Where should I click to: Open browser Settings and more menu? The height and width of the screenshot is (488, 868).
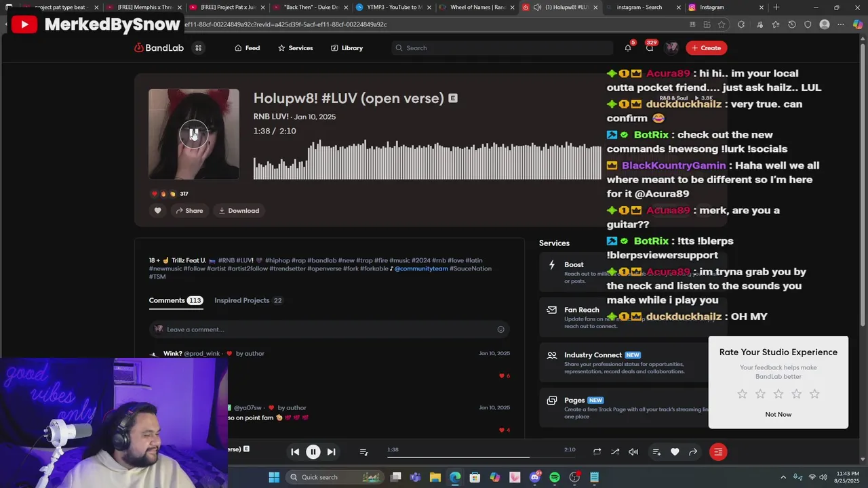(842, 24)
